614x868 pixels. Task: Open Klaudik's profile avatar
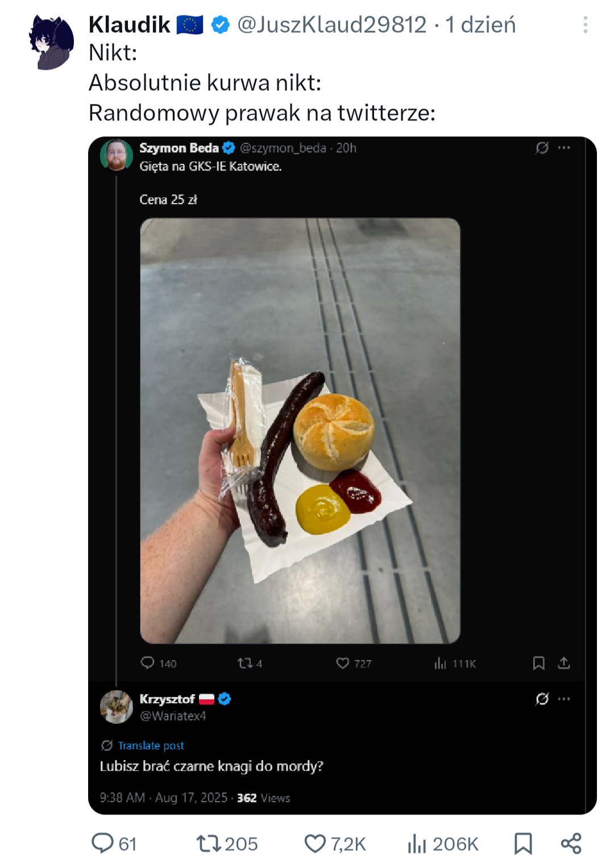(52, 43)
